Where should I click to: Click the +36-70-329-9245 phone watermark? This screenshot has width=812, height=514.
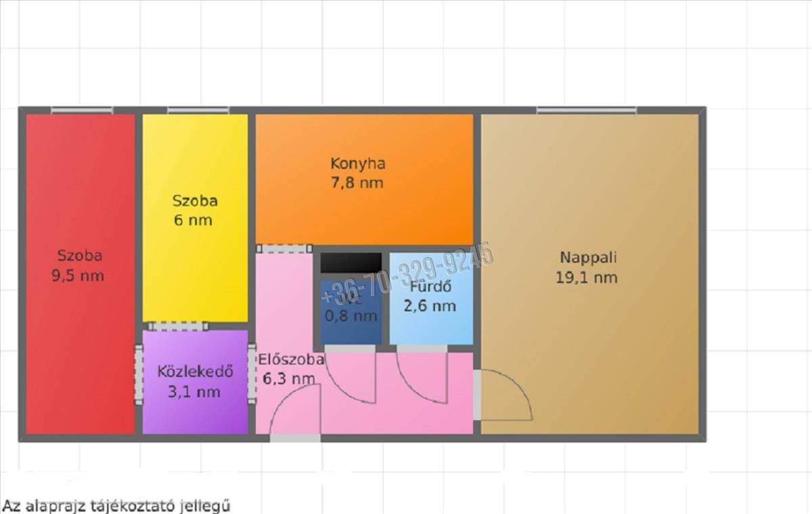click(x=409, y=276)
